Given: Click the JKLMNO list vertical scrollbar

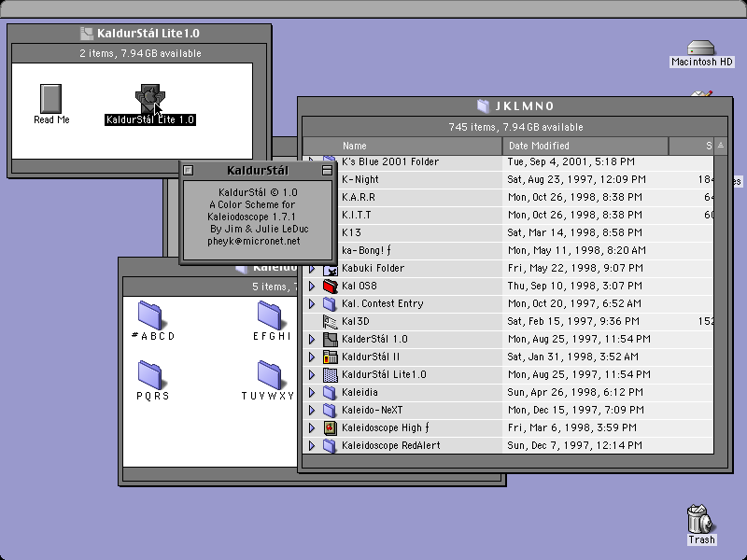Looking at the screenshot, I should tap(720, 305).
